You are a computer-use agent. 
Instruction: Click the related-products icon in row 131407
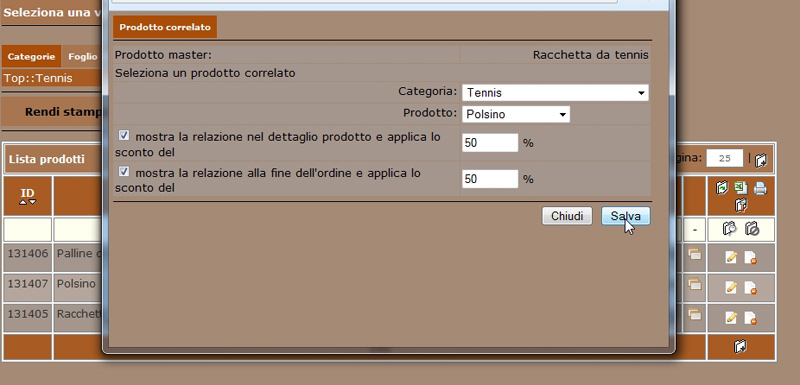point(694,284)
